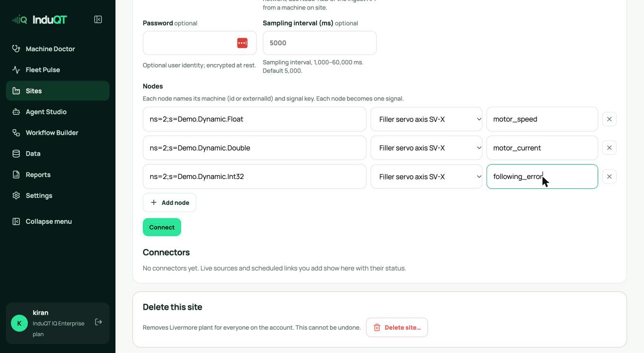Click the Agent Studio robot icon

coord(16,112)
